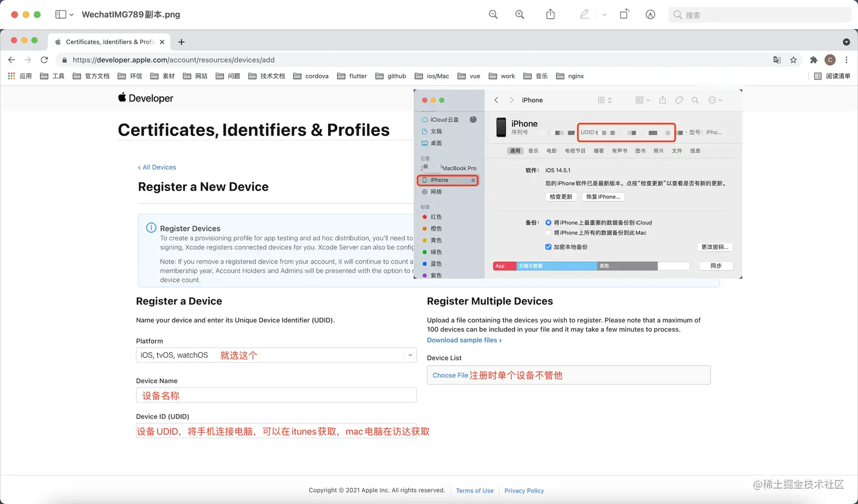Image resolution: width=858 pixels, height=504 pixels.
Task: Toggle 加密本地备份 checkbox
Action: tap(548, 247)
